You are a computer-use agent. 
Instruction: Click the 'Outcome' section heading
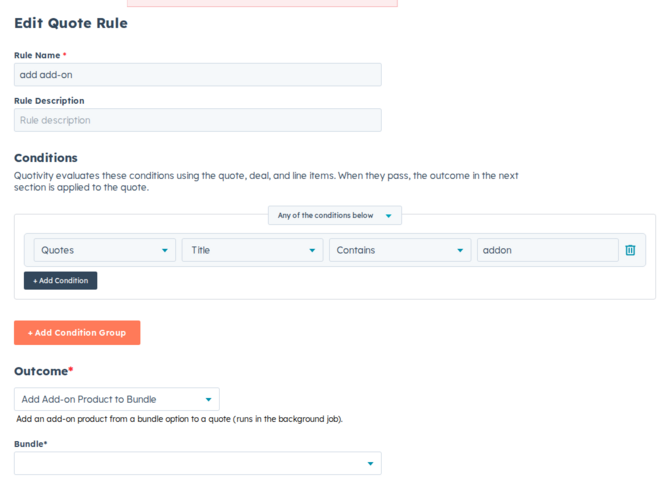click(x=44, y=371)
